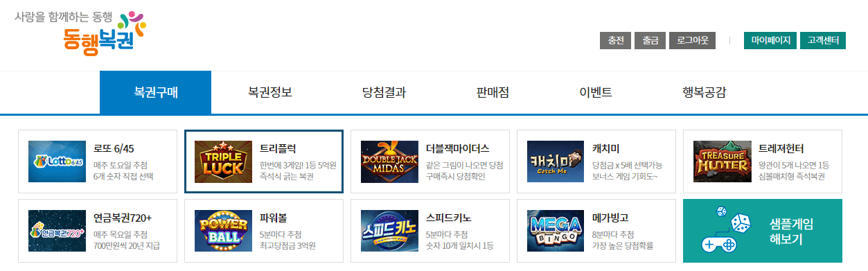Click the 로또 6/45 title link
The width and height of the screenshot is (868, 271).
click(x=113, y=148)
